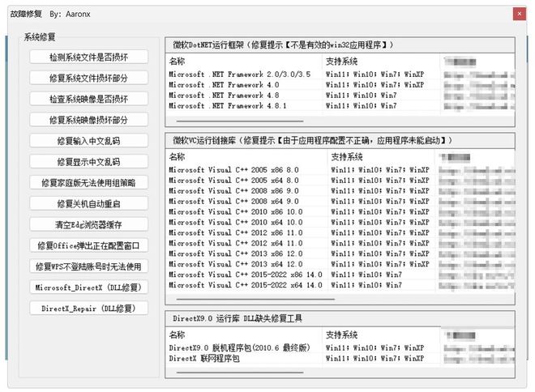Click 修复WPS不登陆账号时无法使用 button

click(x=88, y=266)
